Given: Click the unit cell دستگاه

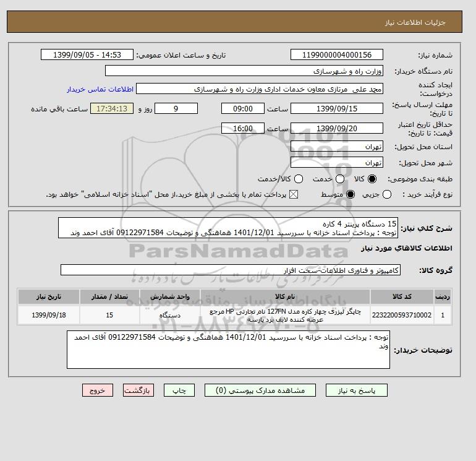Looking at the screenshot, I should coord(170,315).
